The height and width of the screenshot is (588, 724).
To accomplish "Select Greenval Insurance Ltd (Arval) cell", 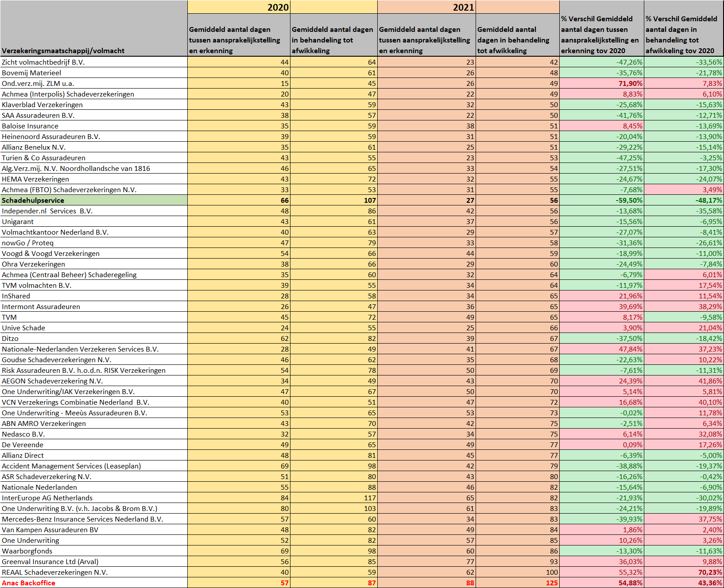I will [x=94, y=561].
